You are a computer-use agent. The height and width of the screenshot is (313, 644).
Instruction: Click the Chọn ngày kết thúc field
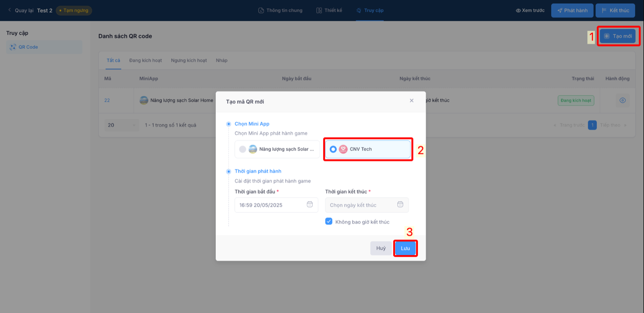[x=367, y=205]
